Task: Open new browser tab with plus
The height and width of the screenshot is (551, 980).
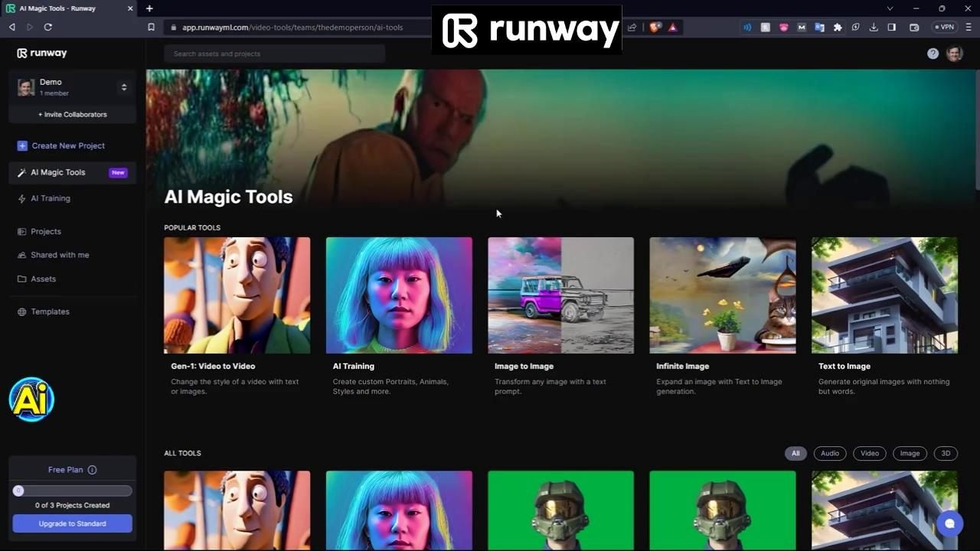Action: point(149,8)
